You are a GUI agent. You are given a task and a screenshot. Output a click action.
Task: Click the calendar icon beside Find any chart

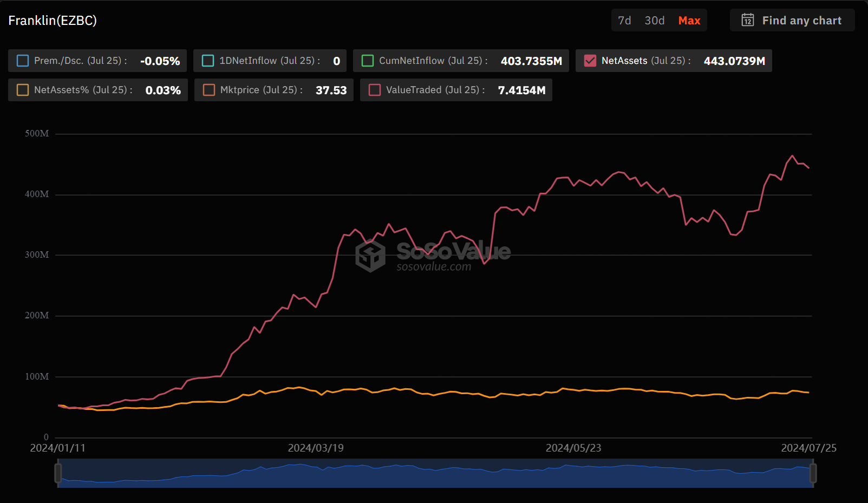click(748, 20)
